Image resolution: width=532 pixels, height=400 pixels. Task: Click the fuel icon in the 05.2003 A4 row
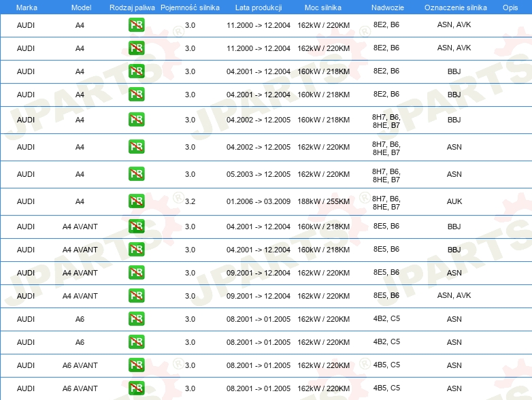coord(136,173)
